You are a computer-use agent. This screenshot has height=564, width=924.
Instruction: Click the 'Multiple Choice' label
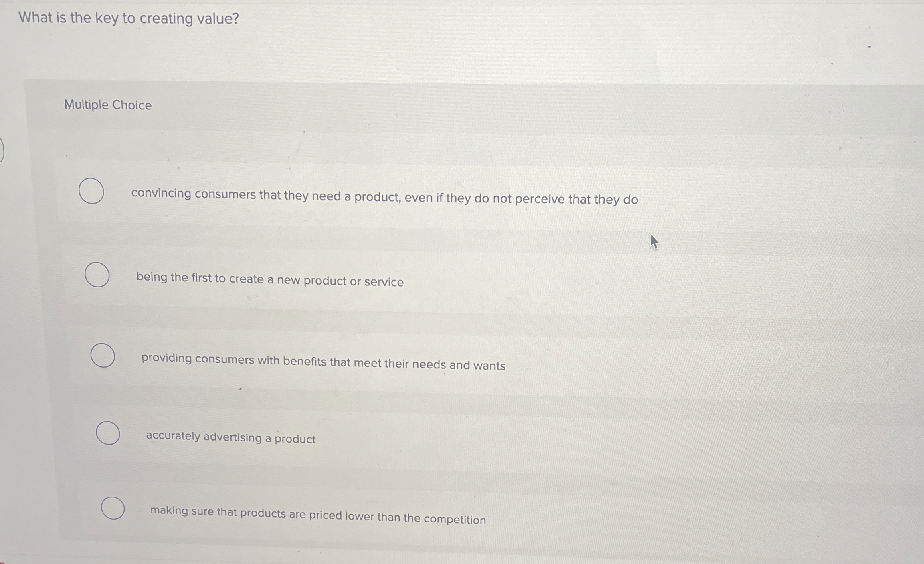click(107, 105)
